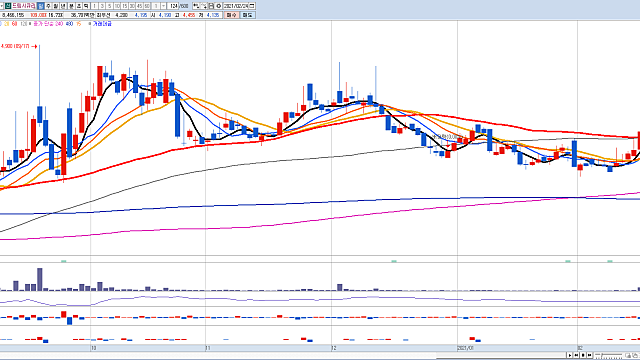Click the second chart tool icon after /600

pyautogui.click(x=204, y=6)
